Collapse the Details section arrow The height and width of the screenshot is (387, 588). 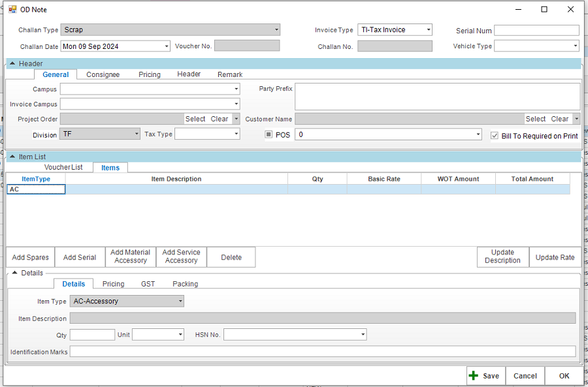click(x=14, y=273)
